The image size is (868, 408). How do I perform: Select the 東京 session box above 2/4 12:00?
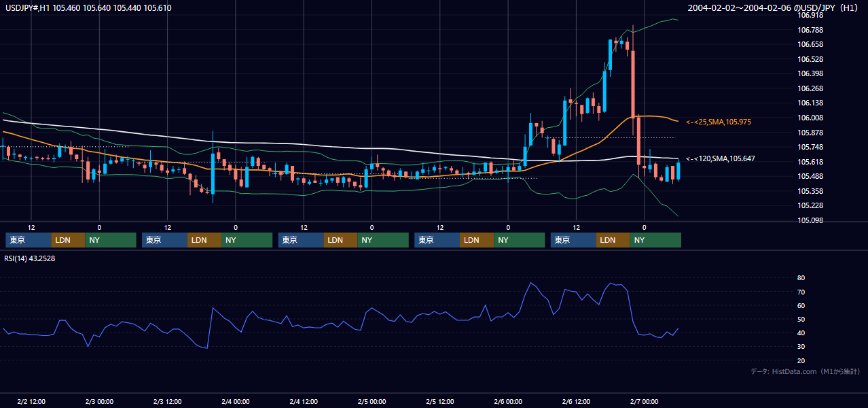(302, 240)
